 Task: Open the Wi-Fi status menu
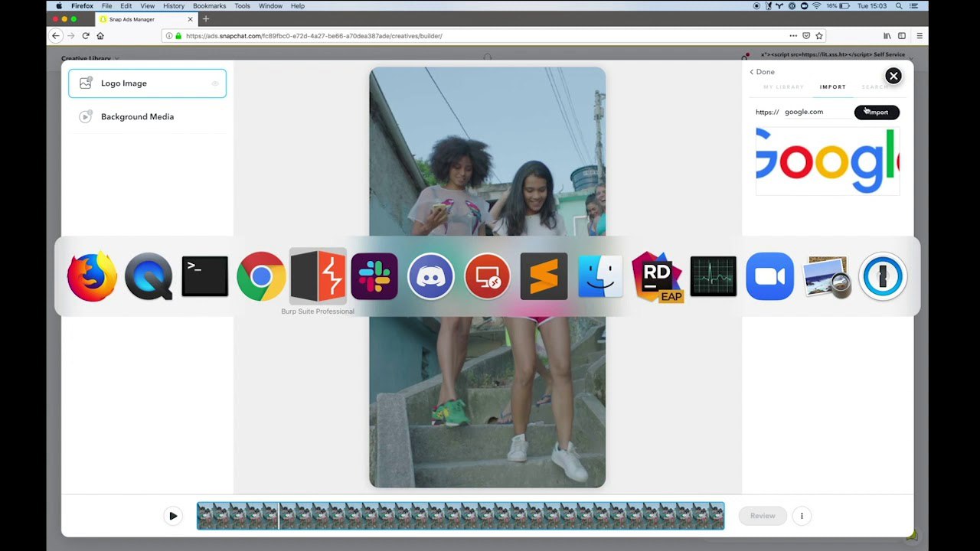point(816,5)
